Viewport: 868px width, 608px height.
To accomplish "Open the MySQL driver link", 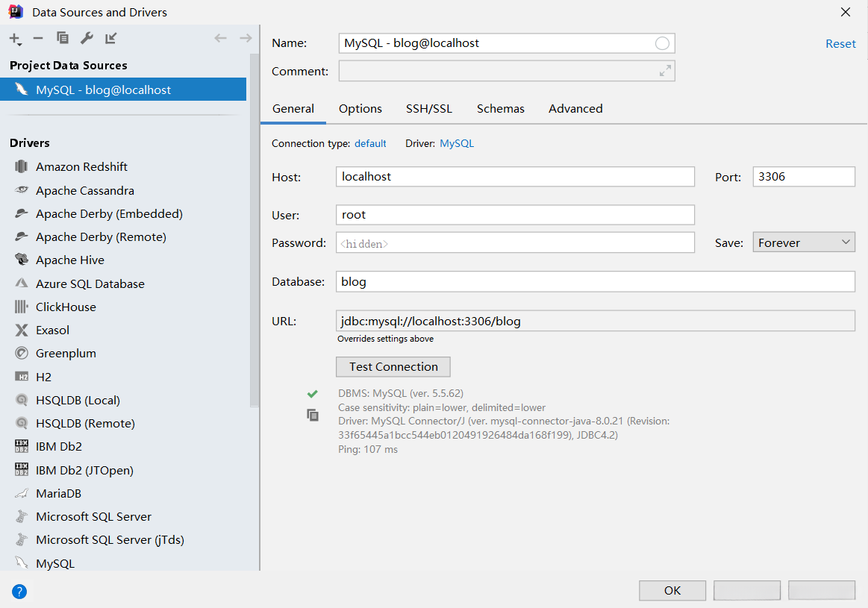I will tap(457, 143).
